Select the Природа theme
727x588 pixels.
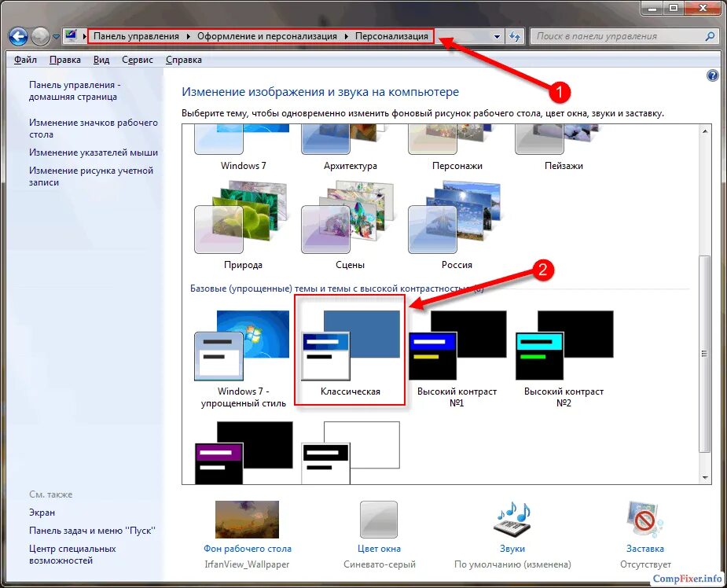243,226
